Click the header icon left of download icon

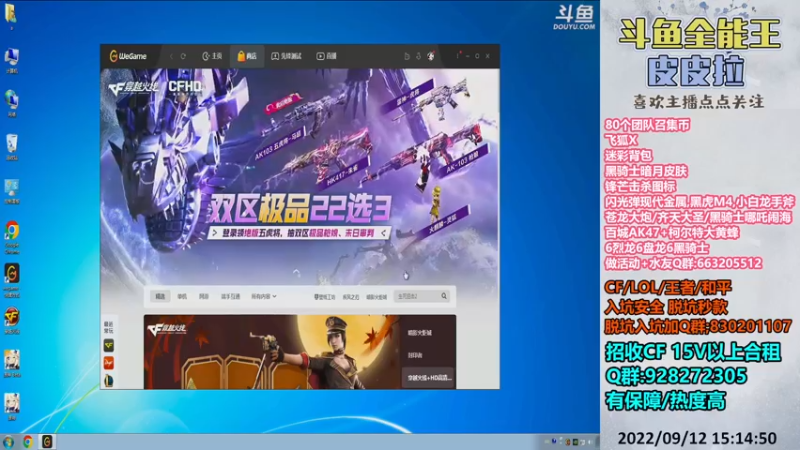click(x=407, y=56)
